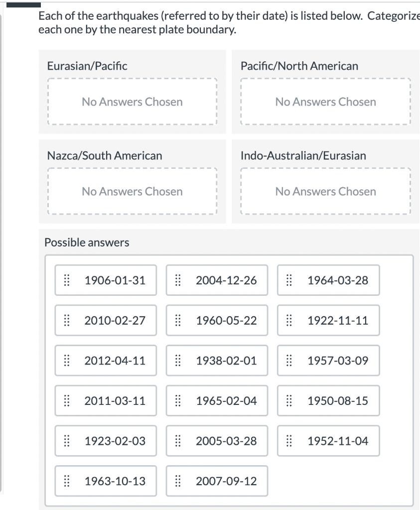Pick the 1965-02-04 date label
The height and width of the screenshot is (510, 420).
coord(226,401)
